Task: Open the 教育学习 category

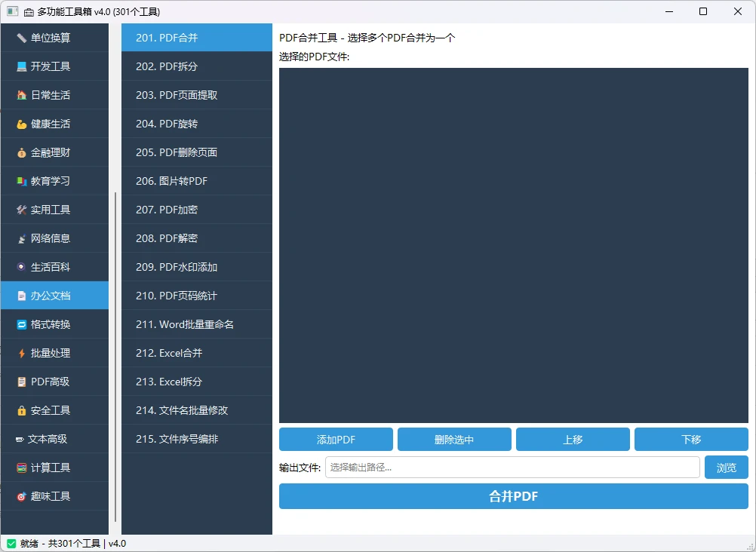Action: (x=54, y=181)
